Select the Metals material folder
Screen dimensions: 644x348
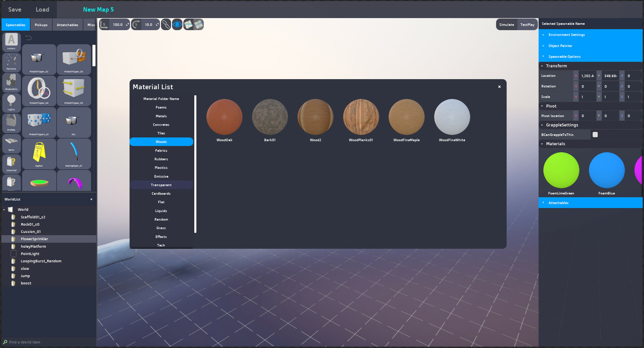(161, 116)
